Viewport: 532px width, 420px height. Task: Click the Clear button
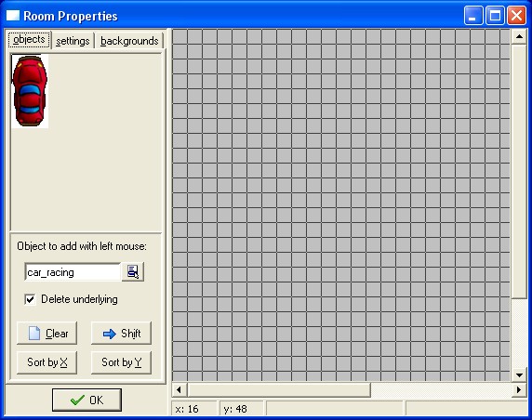[x=47, y=334]
